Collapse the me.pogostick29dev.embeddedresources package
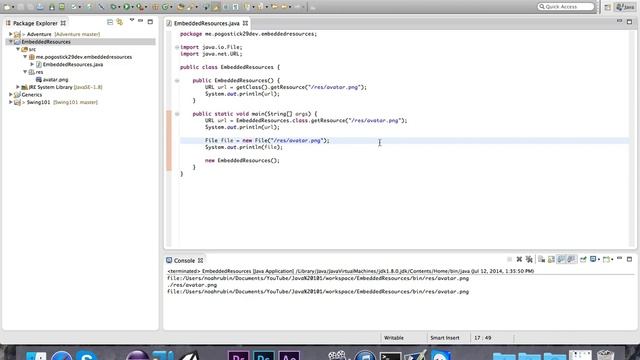Screen dimensions: 640x360 pos(25,57)
